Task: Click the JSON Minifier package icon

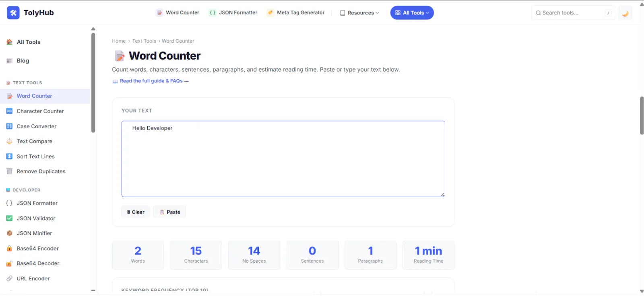Action: [x=9, y=233]
